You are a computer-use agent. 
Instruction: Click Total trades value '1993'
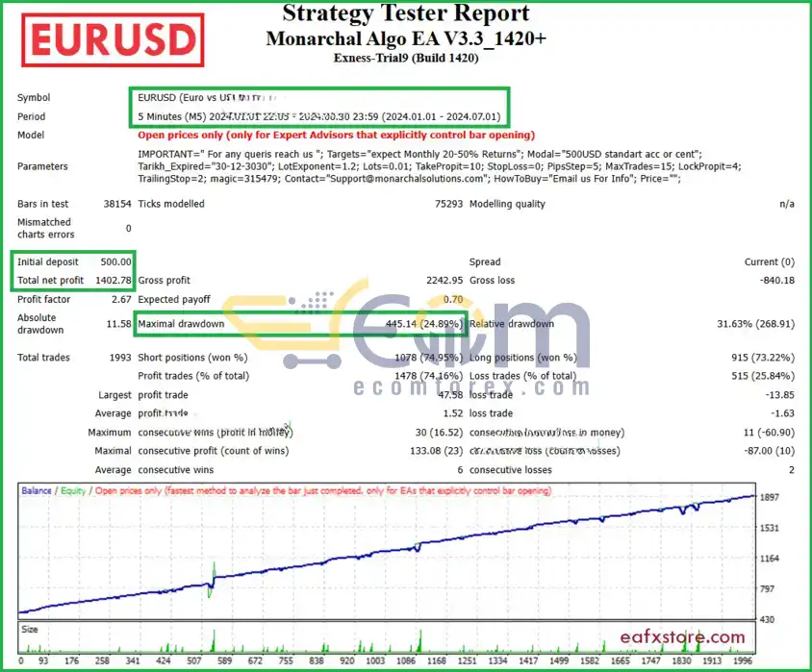coord(120,358)
